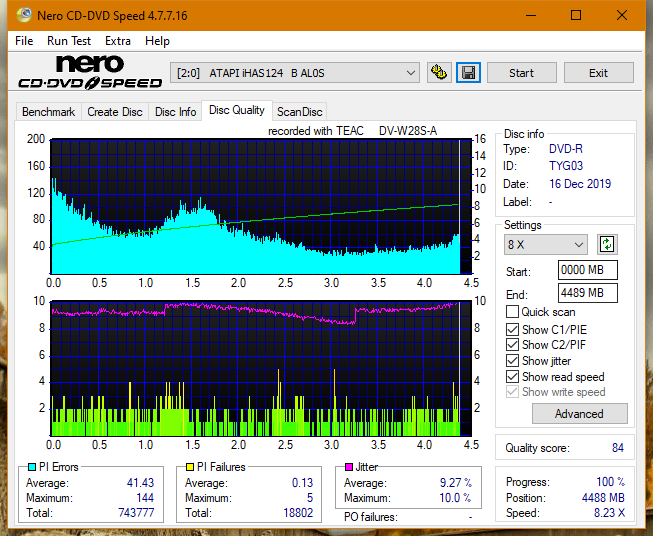653x536 pixels.
Task: Click the Start button
Action: tap(521, 73)
